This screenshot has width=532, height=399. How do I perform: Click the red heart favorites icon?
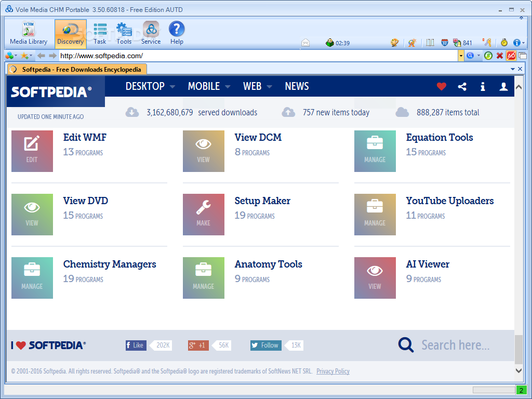click(442, 87)
